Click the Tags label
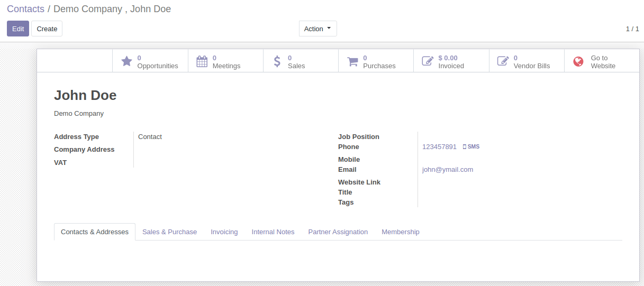The image size is (644, 286). (x=346, y=202)
